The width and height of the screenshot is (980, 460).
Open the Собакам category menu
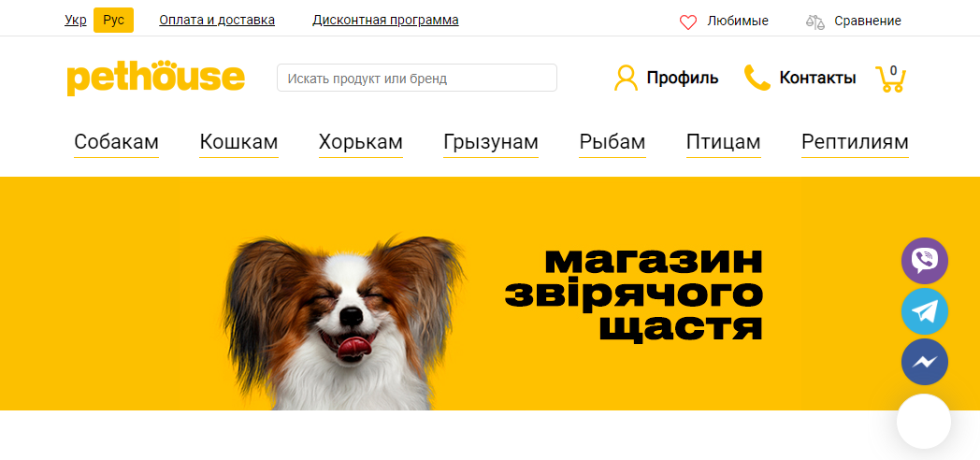coord(116,142)
